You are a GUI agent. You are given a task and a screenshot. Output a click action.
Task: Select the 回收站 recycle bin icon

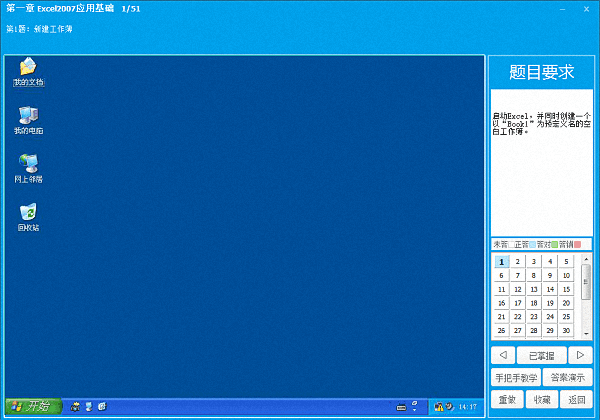[28, 217]
